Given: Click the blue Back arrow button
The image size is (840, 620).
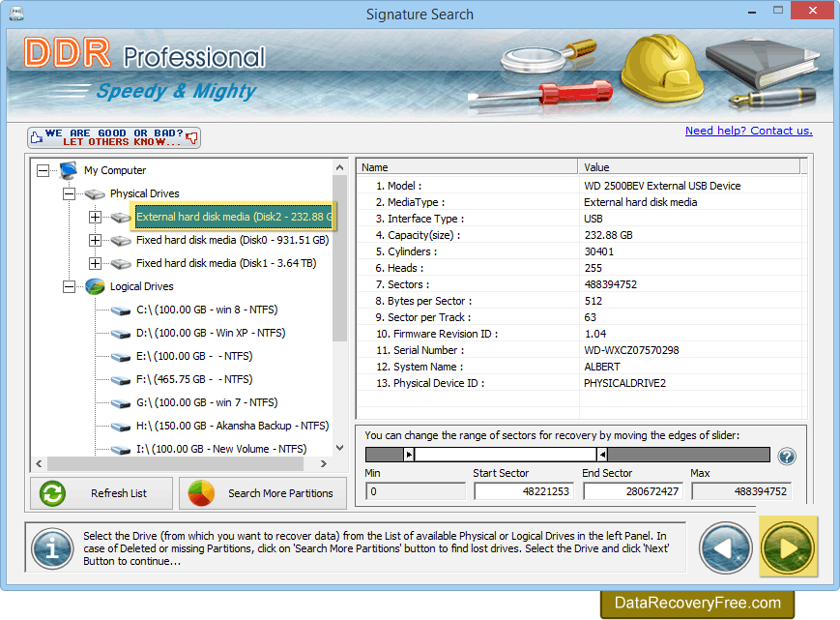Looking at the screenshot, I should coord(725,547).
